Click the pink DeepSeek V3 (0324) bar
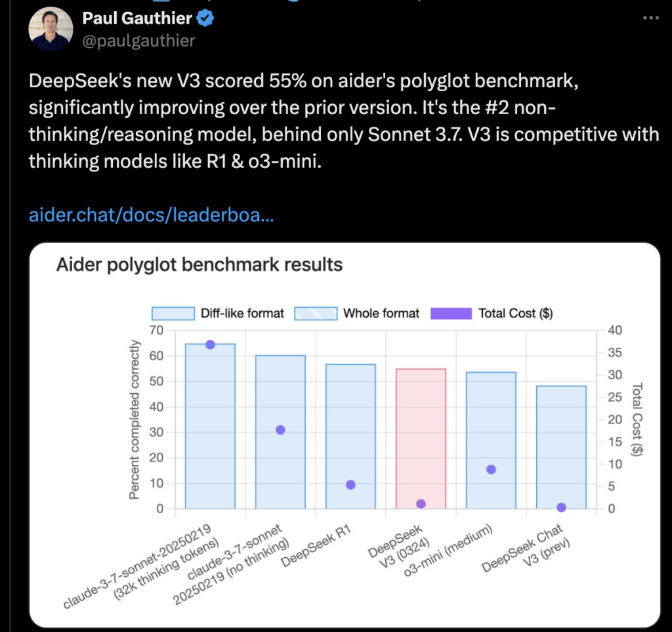Image resolution: width=672 pixels, height=632 pixels. tap(421, 439)
